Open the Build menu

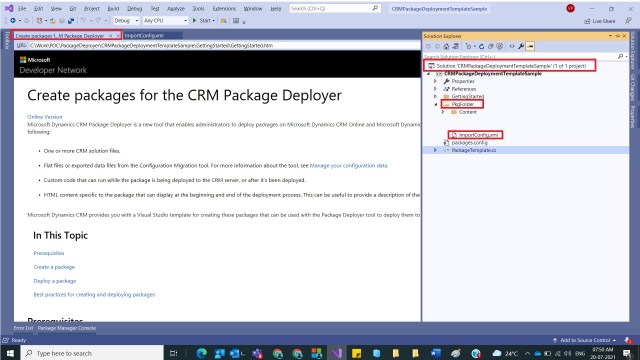tap(113, 9)
